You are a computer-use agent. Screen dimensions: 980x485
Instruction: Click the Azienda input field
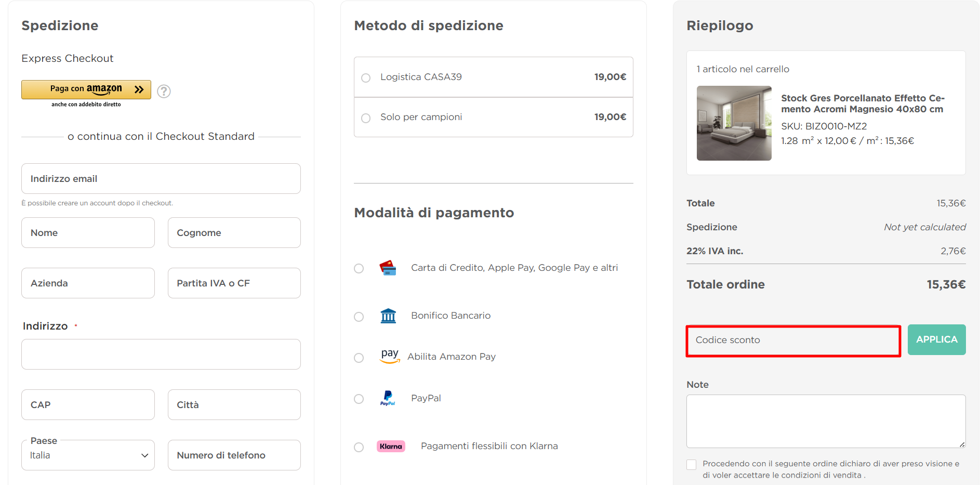pyautogui.click(x=88, y=283)
